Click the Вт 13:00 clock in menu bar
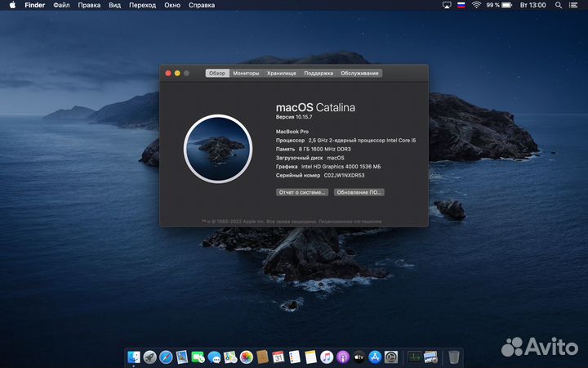The height and width of the screenshot is (368, 588). (532, 5)
